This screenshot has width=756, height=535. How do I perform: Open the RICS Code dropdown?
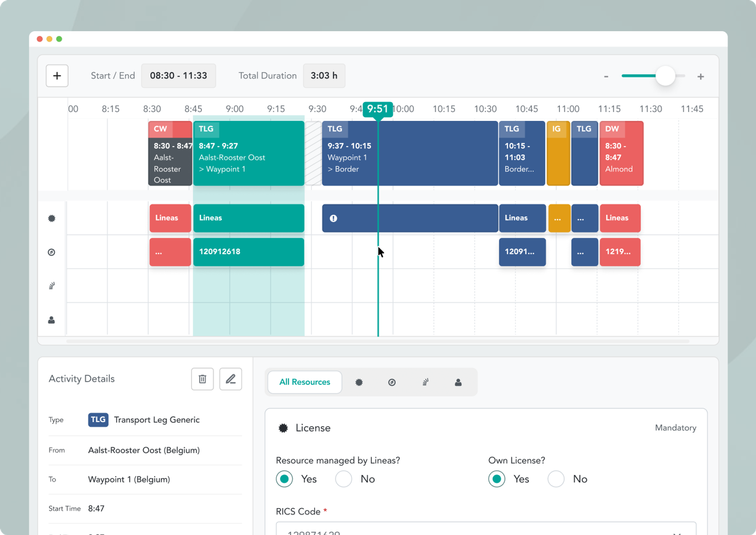pyautogui.click(x=486, y=529)
